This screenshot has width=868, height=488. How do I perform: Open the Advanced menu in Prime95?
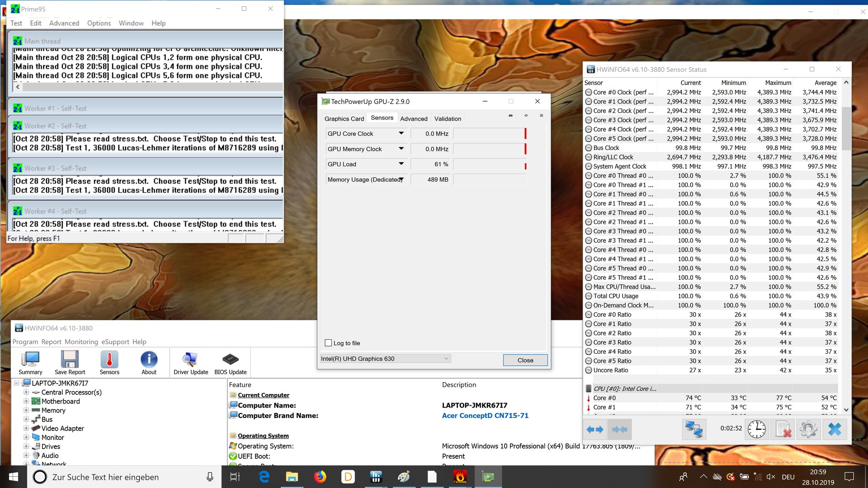[x=64, y=23]
